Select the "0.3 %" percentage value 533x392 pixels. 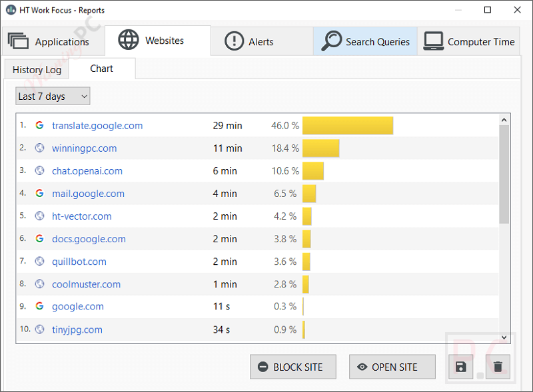click(x=285, y=306)
